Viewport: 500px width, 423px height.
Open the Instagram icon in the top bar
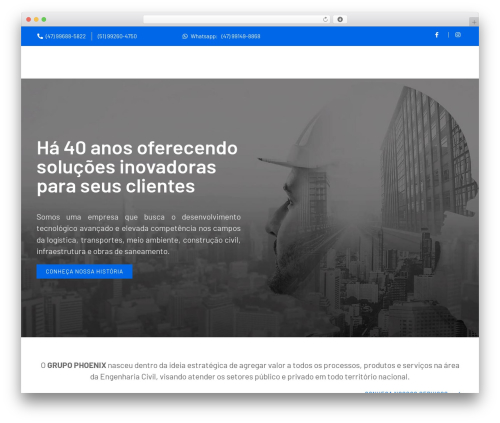pos(458,35)
